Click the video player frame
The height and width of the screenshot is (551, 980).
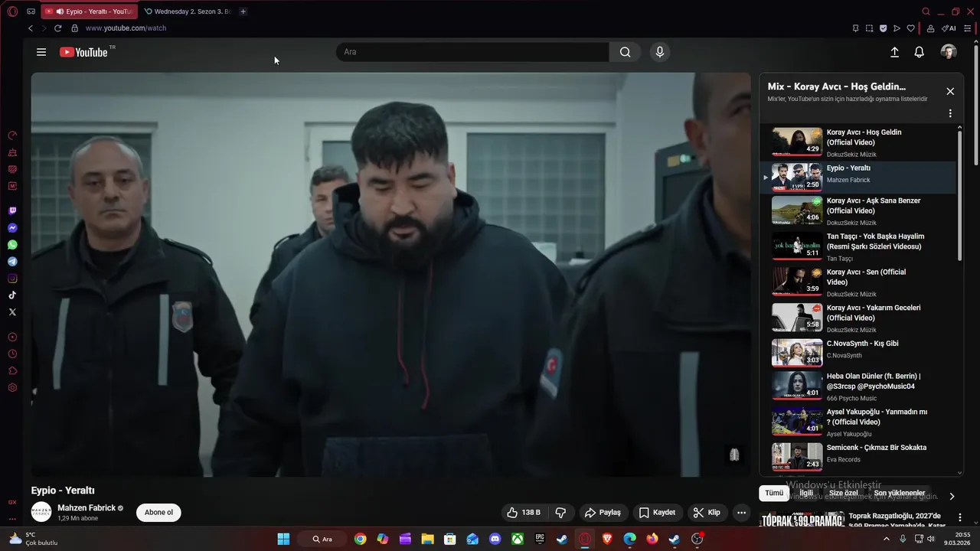(x=390, y=275)
